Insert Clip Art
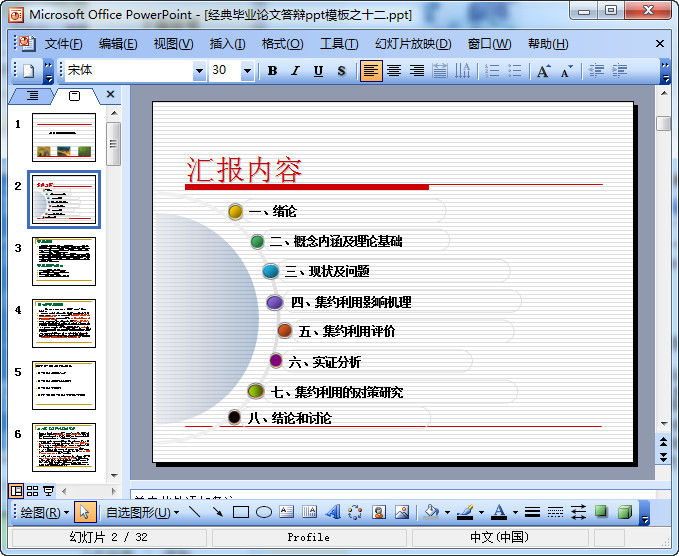Image resolution: width=679 pixels, height=556 pixels. tap(379, 512)
